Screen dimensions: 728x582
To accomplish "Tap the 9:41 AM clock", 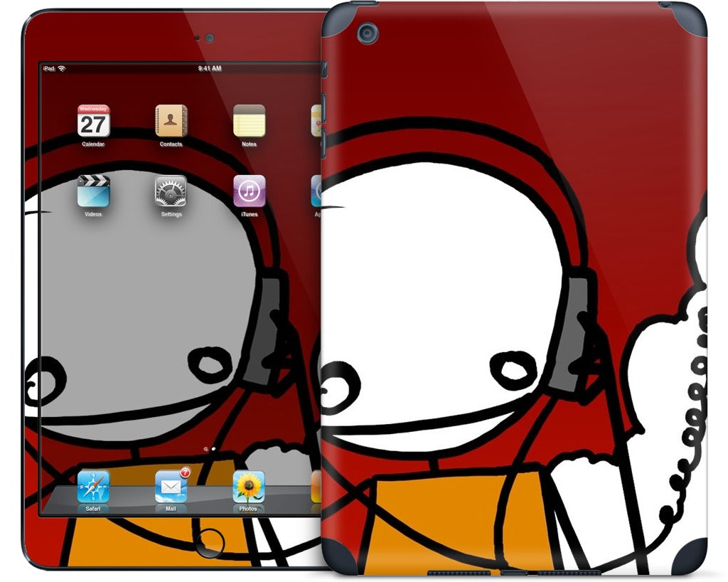I will pyautogui.click(x=210, y=68).
